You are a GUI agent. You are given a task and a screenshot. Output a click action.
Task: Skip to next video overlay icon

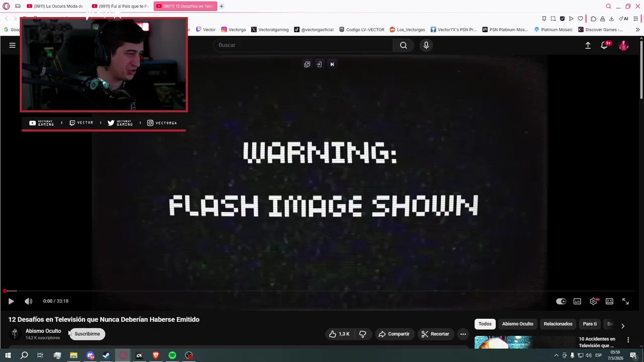[332, 64]
